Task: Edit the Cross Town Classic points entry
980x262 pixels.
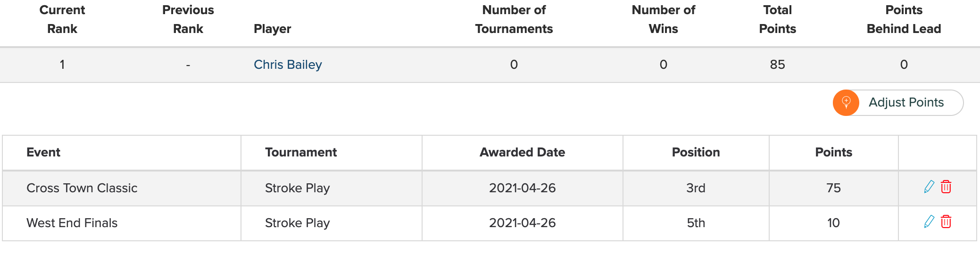Action: [929, 187]
